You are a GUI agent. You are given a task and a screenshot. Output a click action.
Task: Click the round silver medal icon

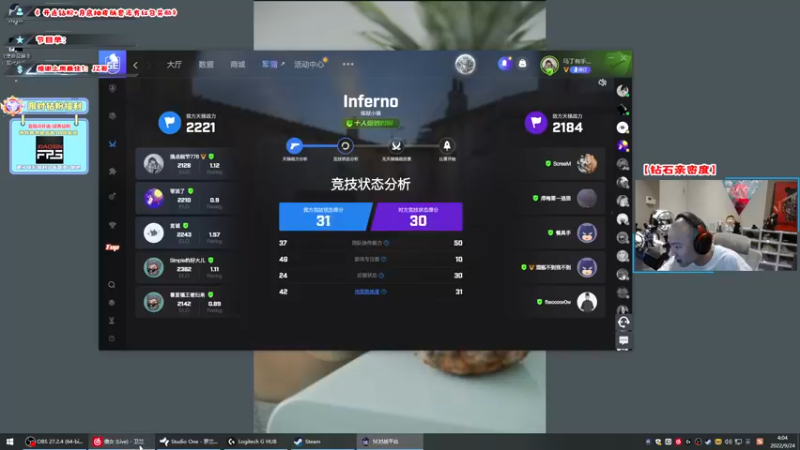465,64
